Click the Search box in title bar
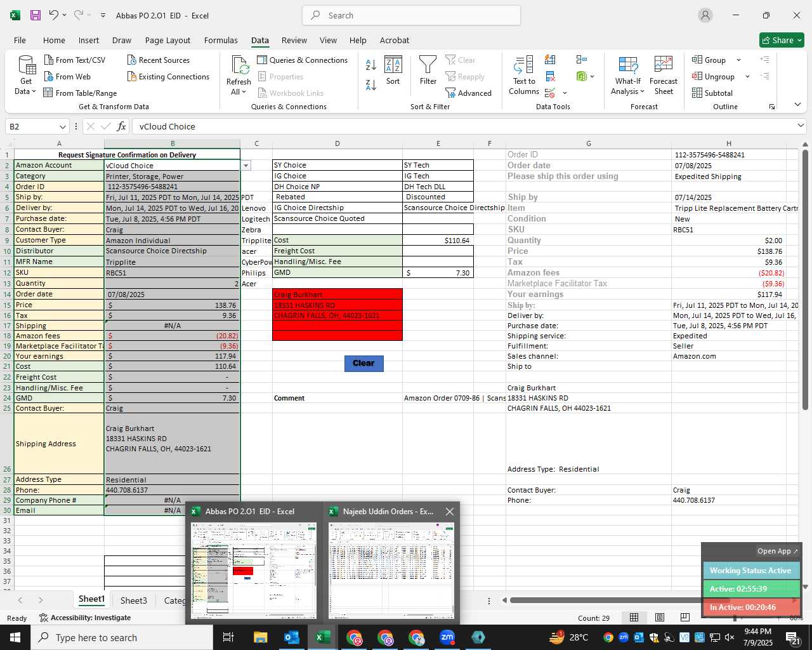 tap(411, 15)
